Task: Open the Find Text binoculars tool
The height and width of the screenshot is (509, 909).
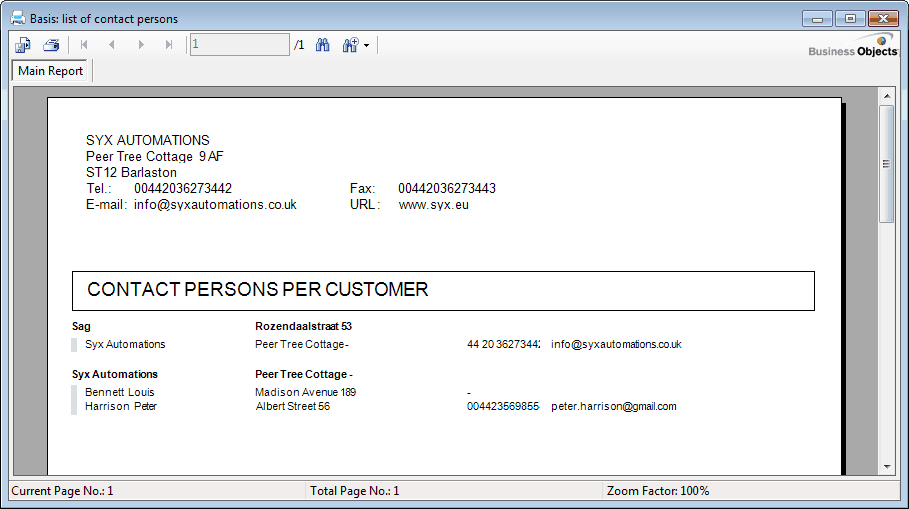Action: point(323,45)
